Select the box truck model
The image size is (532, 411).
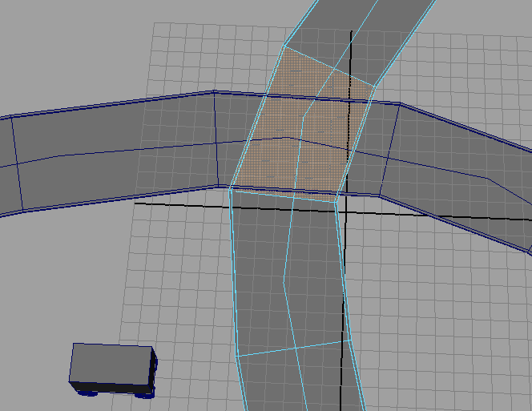pyautogui.click(x=113, y=370)
